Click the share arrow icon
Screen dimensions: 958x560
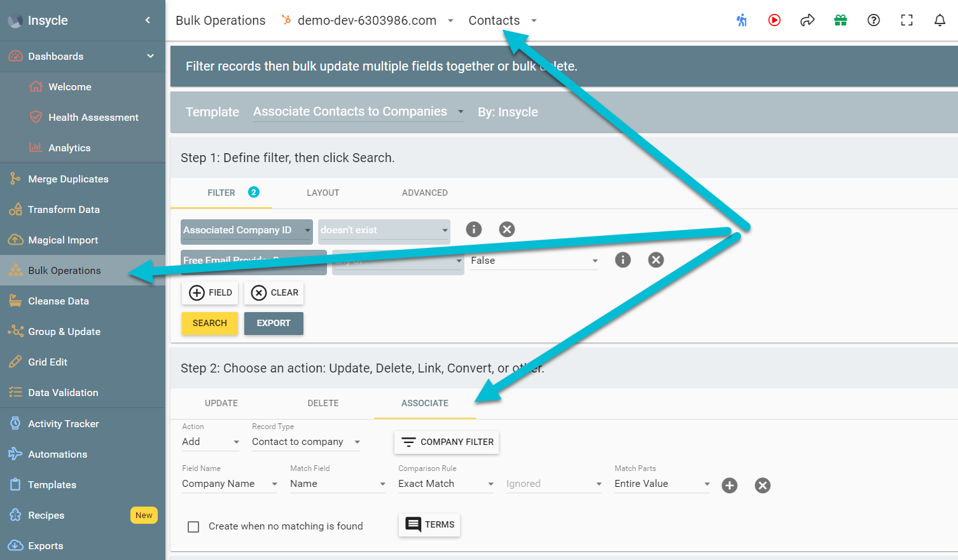pyautogui.click(x=807, y=20)
